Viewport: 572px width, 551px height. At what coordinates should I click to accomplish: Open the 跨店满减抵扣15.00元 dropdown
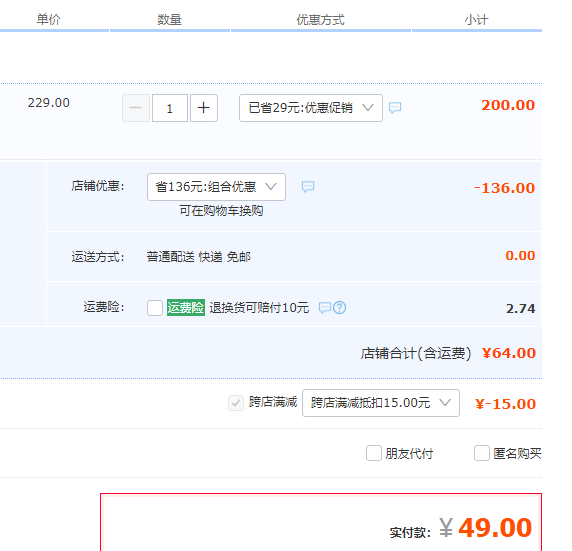click(381, 403)
